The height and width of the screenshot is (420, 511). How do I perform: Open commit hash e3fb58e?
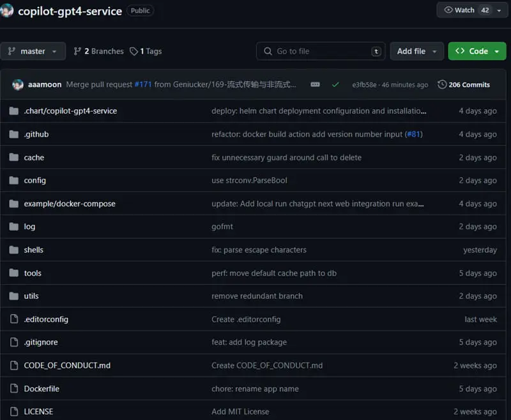point(365,85)
